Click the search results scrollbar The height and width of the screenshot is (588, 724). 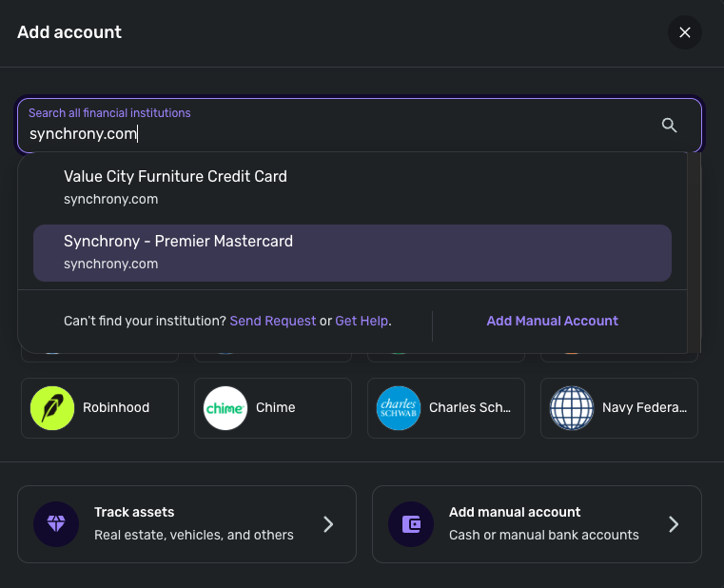(x=694, y=247)
